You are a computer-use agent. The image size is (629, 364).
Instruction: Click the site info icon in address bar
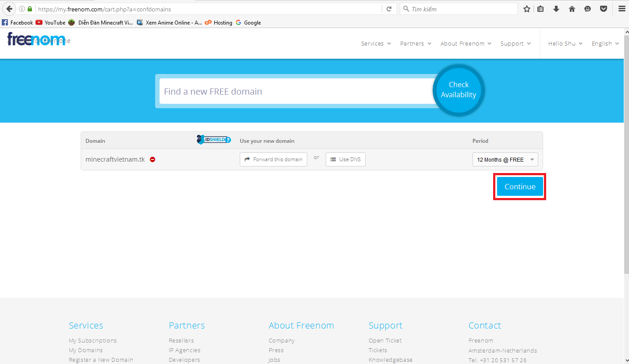(22, 9)
